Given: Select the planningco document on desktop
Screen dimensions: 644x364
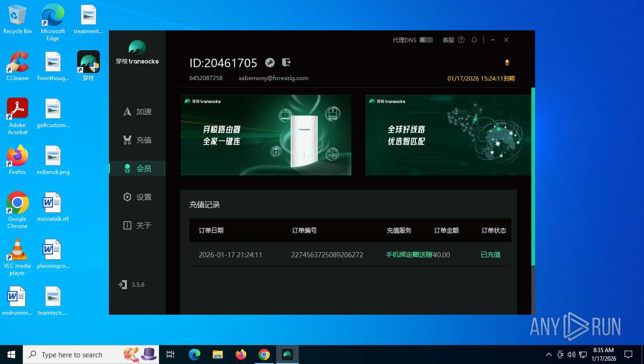Looking at the screenshot, I should pos(53,254).
